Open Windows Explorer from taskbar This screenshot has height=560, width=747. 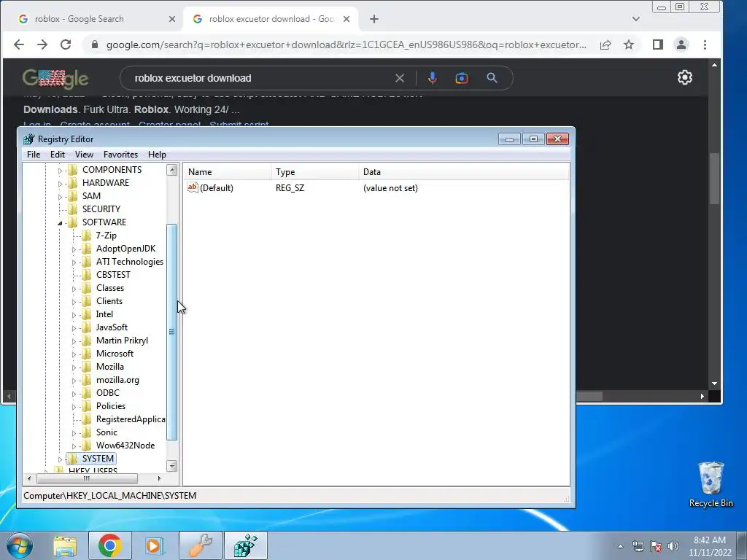point(65,545)
